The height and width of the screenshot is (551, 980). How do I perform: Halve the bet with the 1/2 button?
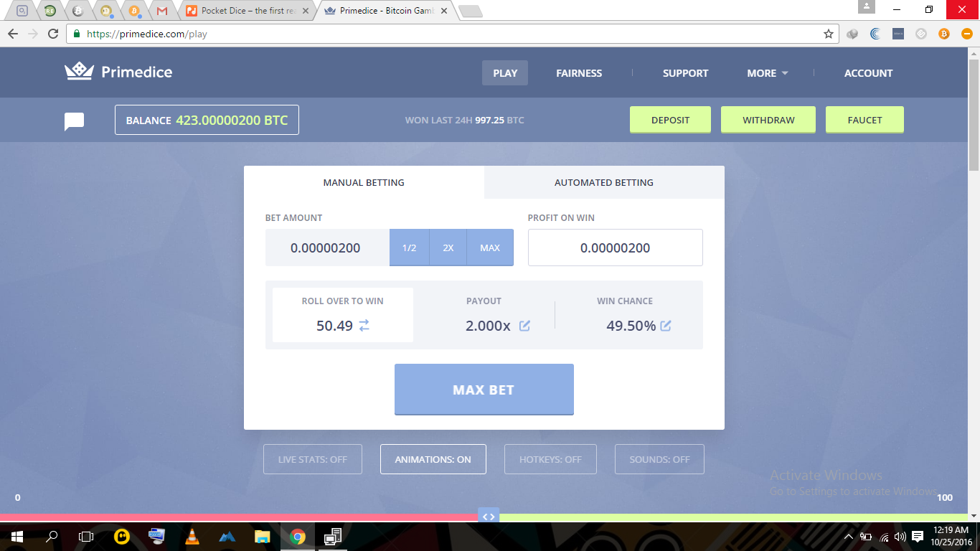(x=409, y=248)
